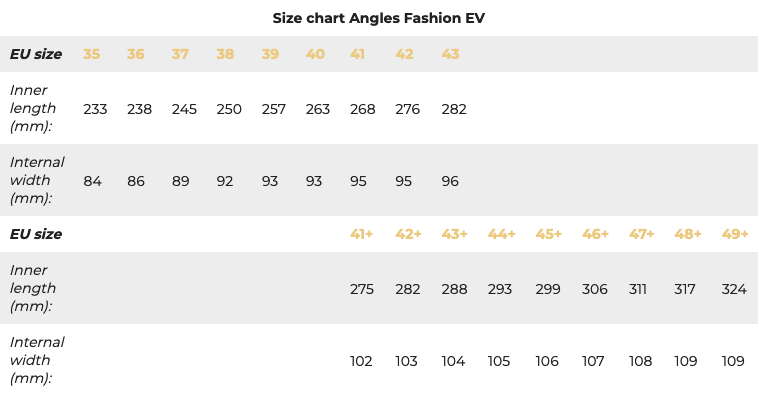This screenshot has height=396, width=758.
Task: Click inner length value 324
Action: point(734,289)
